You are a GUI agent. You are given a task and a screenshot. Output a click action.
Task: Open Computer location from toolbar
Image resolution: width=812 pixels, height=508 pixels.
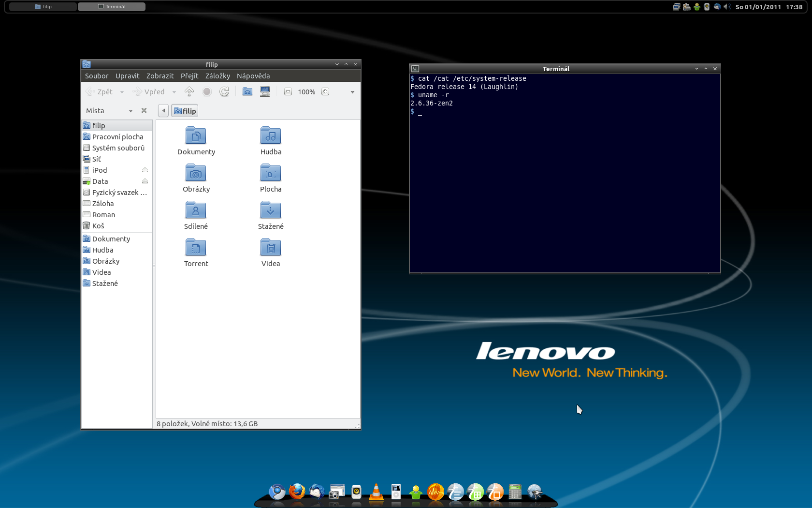pyautogui.click(x=265, y=91)
